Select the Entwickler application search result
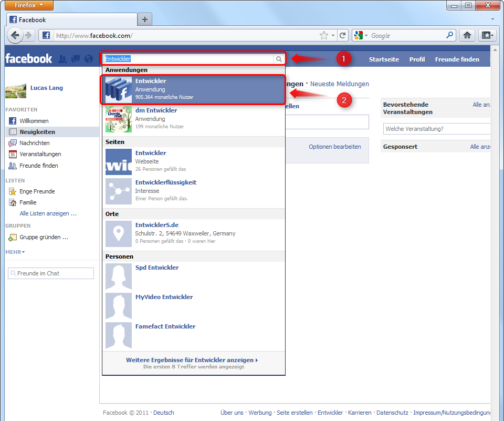 pos(193,89)
